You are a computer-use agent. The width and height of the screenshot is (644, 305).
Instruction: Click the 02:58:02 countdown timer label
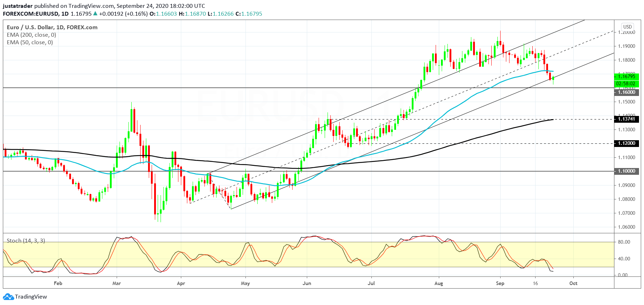[627, 84]
